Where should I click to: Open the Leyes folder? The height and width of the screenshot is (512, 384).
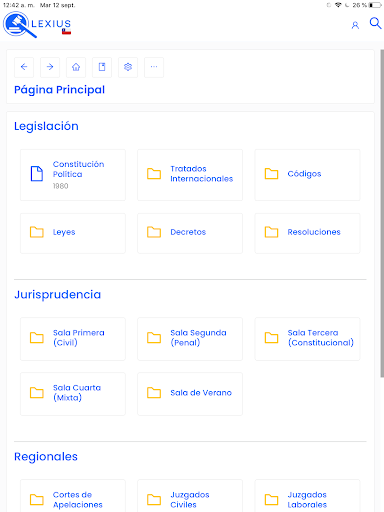tap(73, 233)
